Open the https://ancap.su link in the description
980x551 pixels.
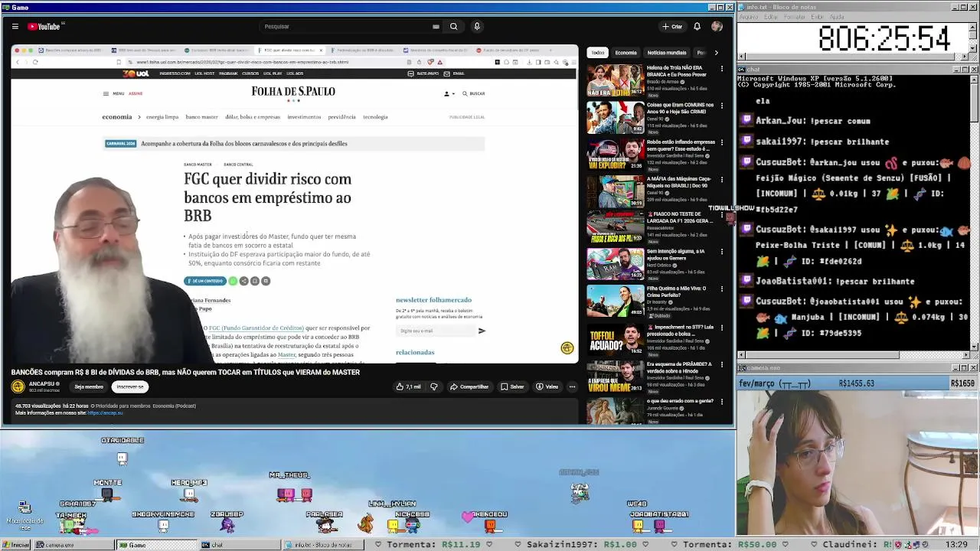[x=105, y=412]
